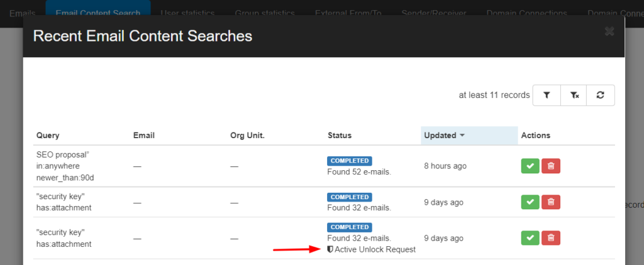Image resolution: width=644 pixels, height=265 pixels.
Task: Switch to the Emails tab
Action: (22, 13)
